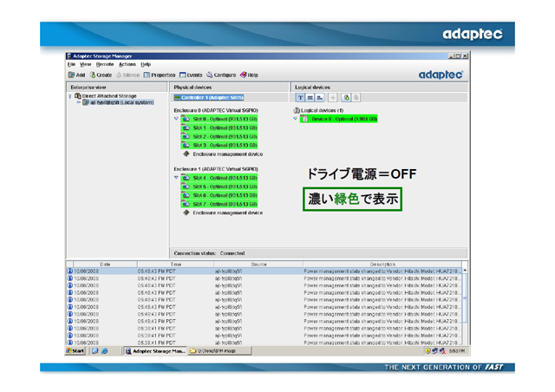
Task: Collapse the Logical devices list arrow
Action: coord(295,119)
